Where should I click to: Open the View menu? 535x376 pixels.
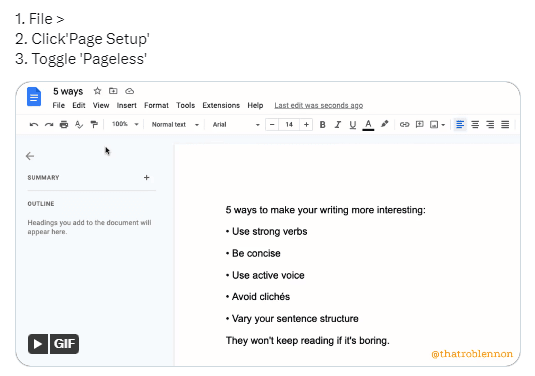(x=101, y=105)
